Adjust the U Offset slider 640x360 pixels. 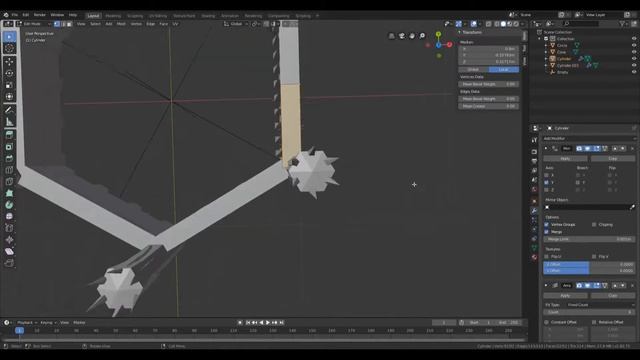click(589, 264)
